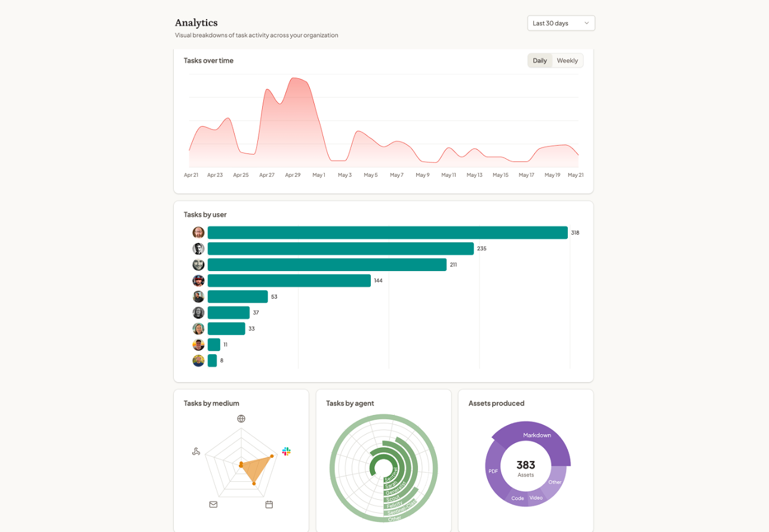Viewport: 769px width, 532px height.
Task: Click the calendar icon in Tasks by medium
Action: pos(269,505)
